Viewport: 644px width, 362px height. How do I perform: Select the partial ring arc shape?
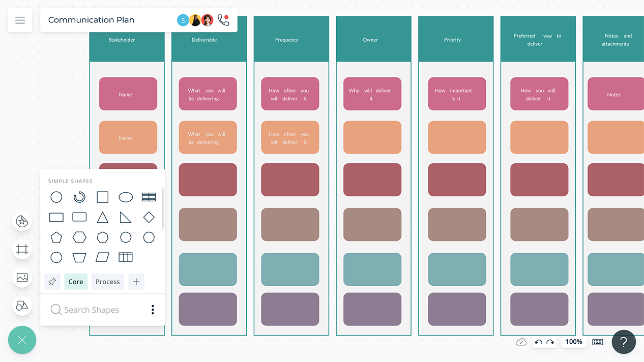click(x=79, y=197)
